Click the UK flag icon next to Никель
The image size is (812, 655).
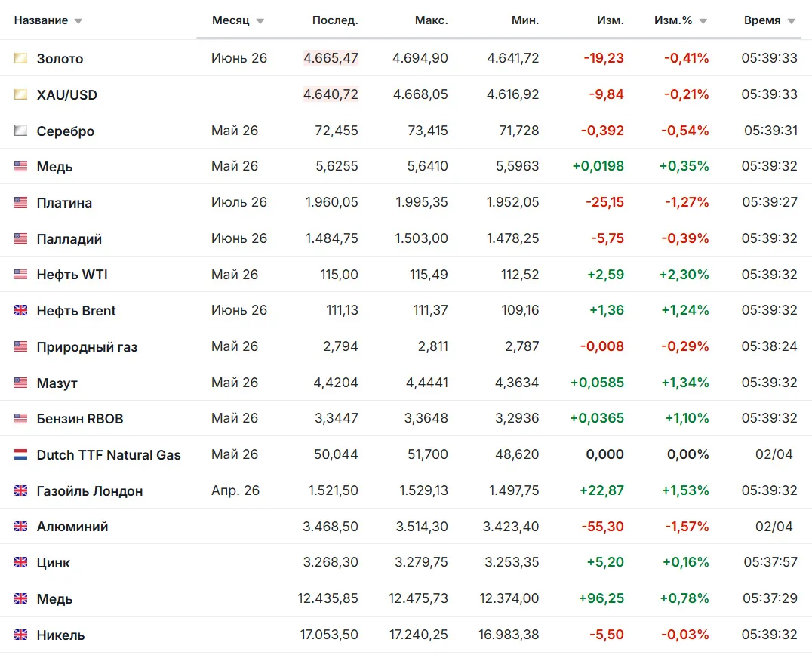pyautogui.click(x=20, y=635)
